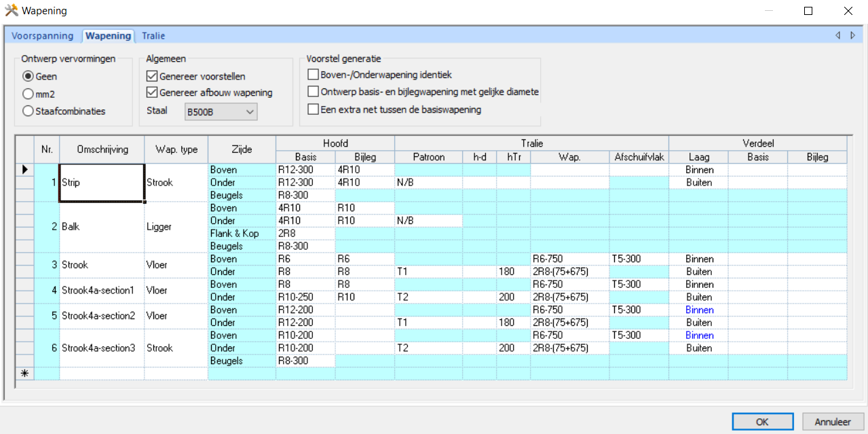Image resolution: width=868 pixels, height=434 pixels.
Task: Check Ontwerp basis- en bijlegwapening met gelijke diameter
Action: click(x=314, y=91)
